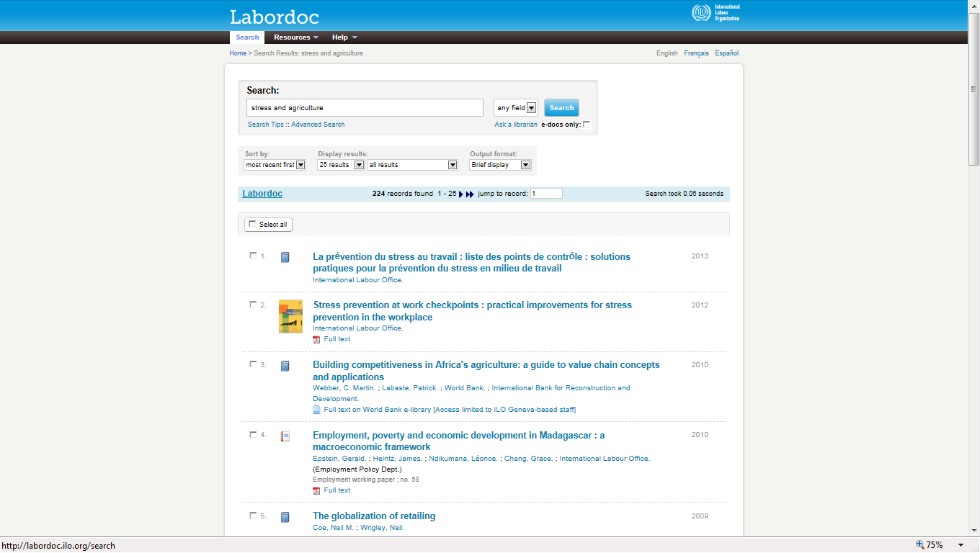Click the International Labour Organization logo
Screen dimensions: 980x553
[716, 13]
